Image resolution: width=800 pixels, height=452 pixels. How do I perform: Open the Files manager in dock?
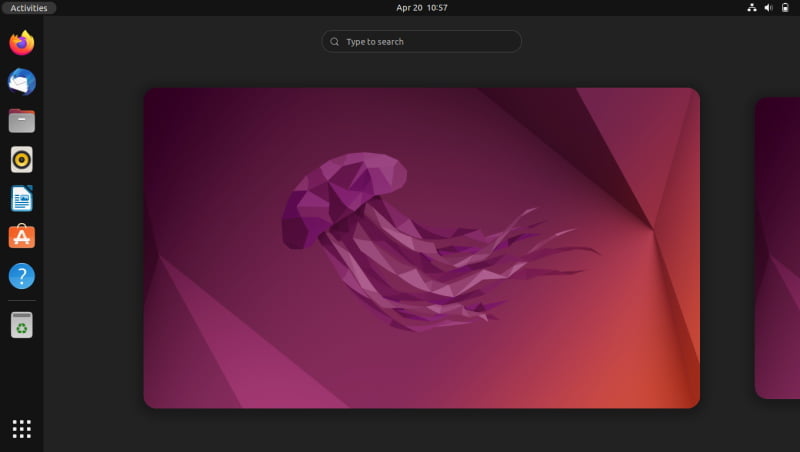click(x=21, y=121)
